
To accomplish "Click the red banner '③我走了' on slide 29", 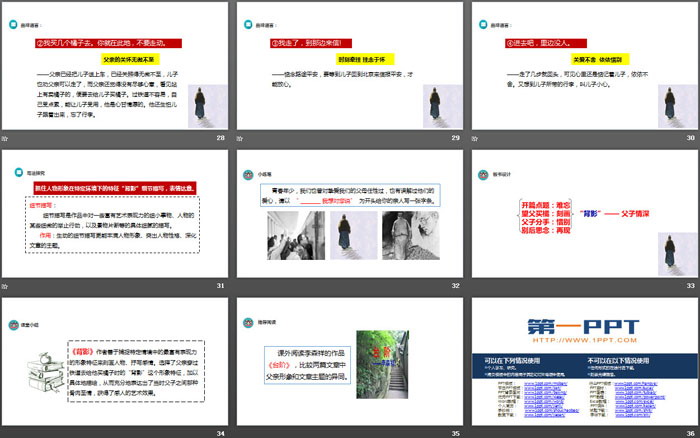I will click(311, 43).
